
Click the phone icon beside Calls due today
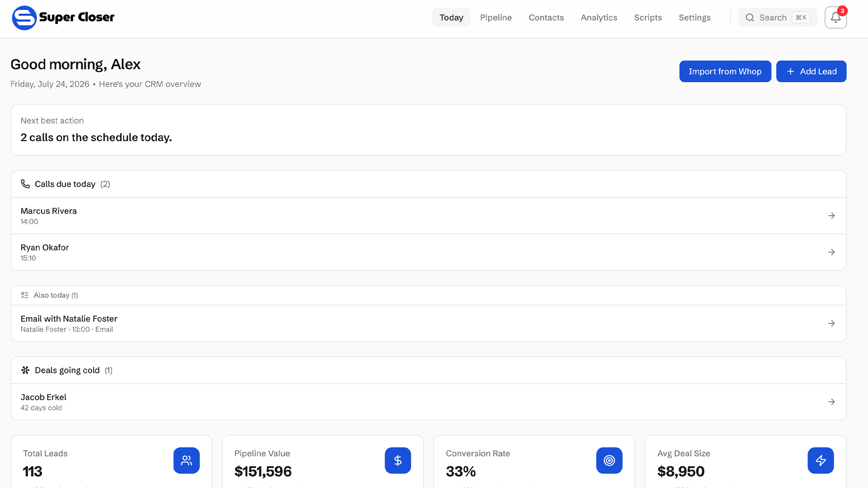[x=25, y=184]
